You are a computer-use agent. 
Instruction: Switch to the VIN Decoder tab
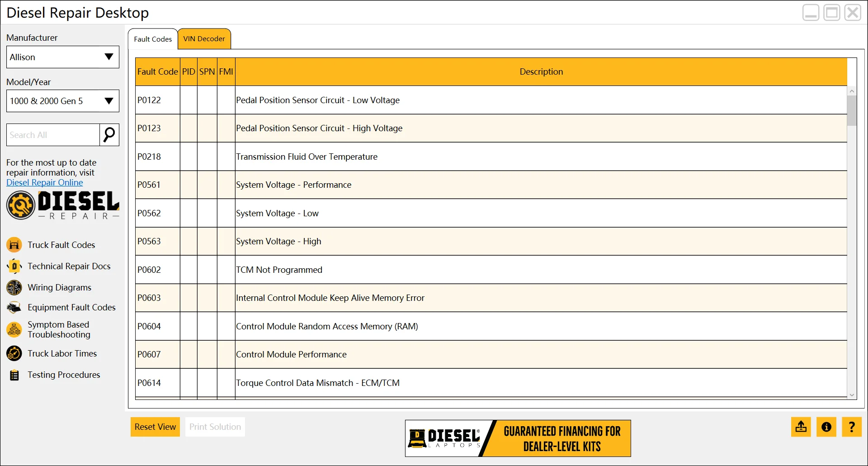point(204,38)
